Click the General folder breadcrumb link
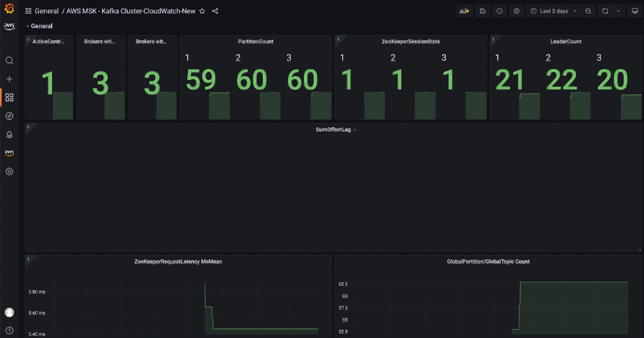Screen dimensions: 644x338 46,11
